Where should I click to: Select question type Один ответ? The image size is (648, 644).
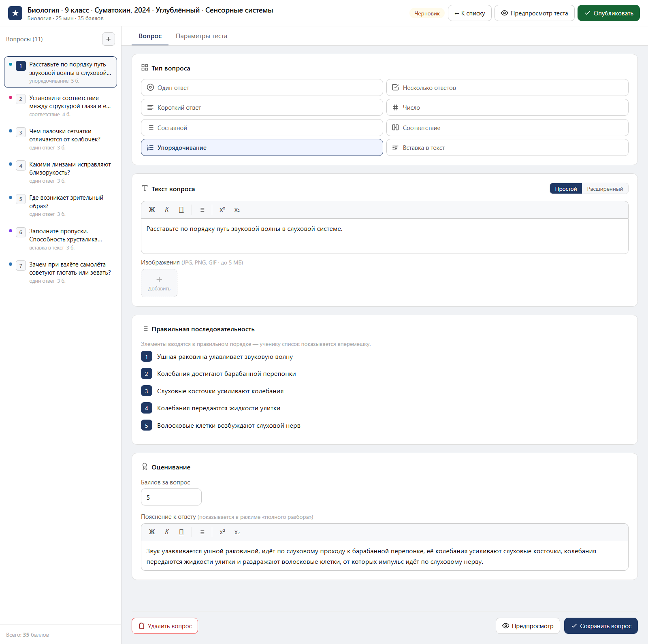(262, 87)
